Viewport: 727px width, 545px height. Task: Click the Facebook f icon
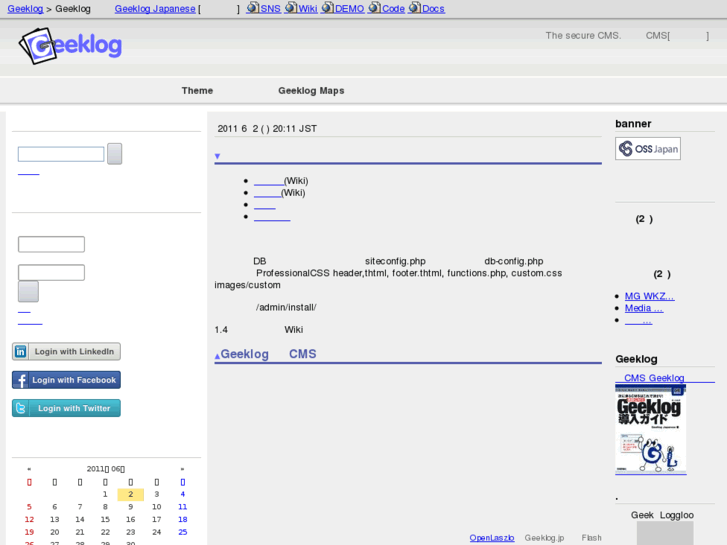pos(21,380)
